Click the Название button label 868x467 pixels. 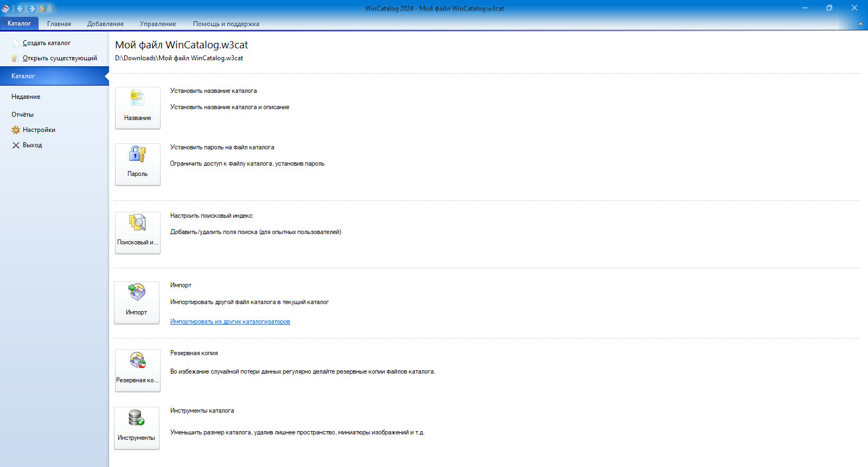coord(138,118)
